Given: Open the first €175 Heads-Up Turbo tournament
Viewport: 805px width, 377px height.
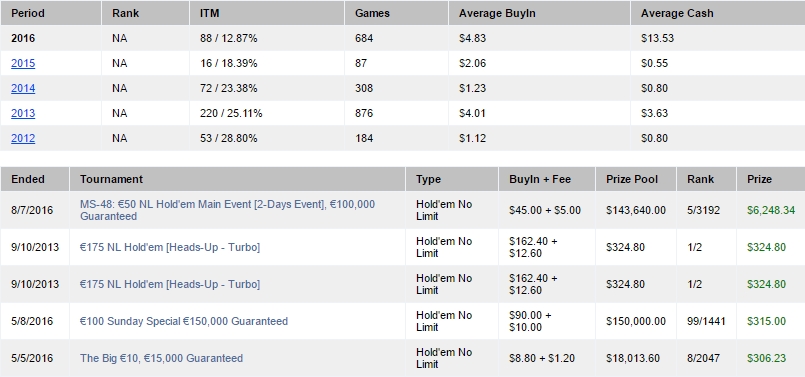Looking at the screenshot, I should pos(170,247).
